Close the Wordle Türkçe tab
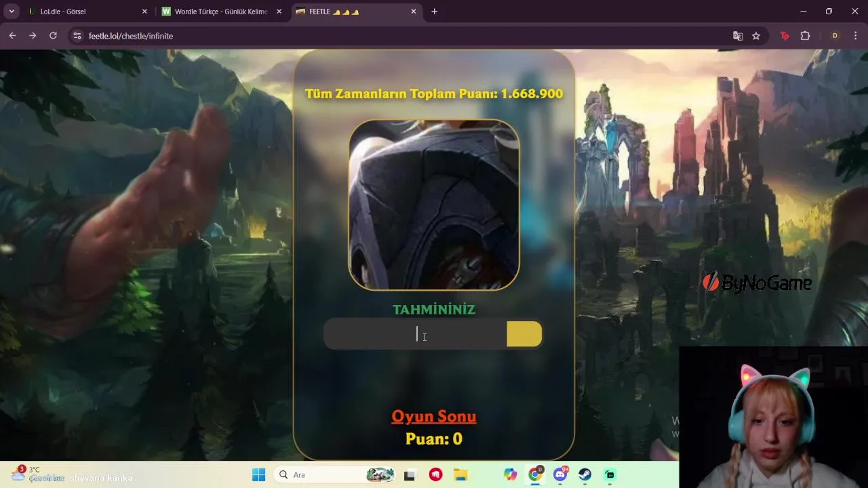The width and height of the screenshot is (868, 488). coord(279,12)
